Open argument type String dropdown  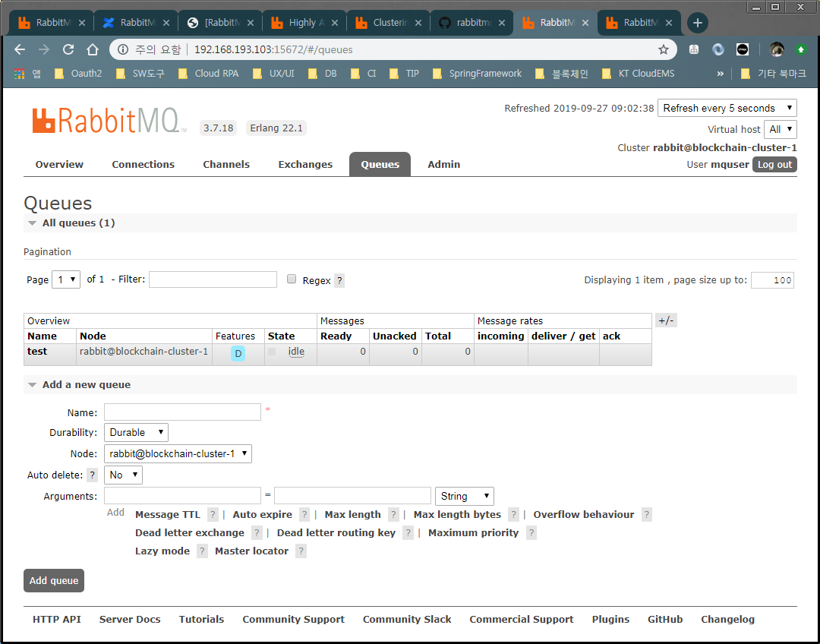tap(465, 496)
